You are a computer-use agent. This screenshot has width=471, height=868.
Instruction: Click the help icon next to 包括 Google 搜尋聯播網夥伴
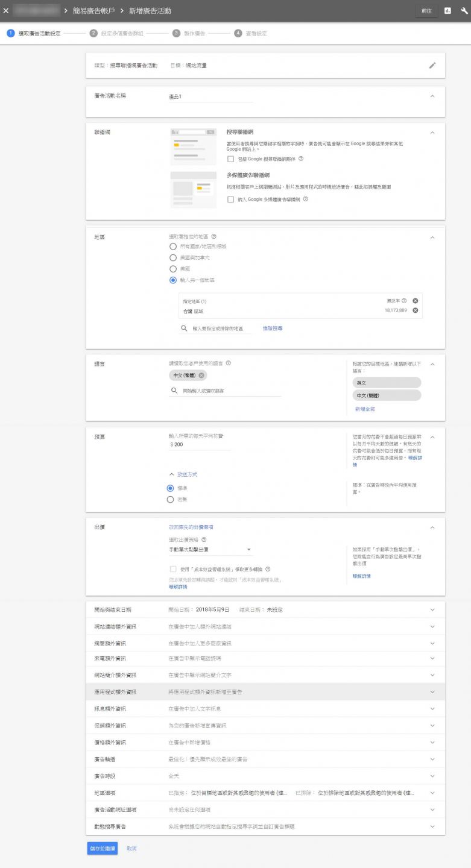[301, 159]
